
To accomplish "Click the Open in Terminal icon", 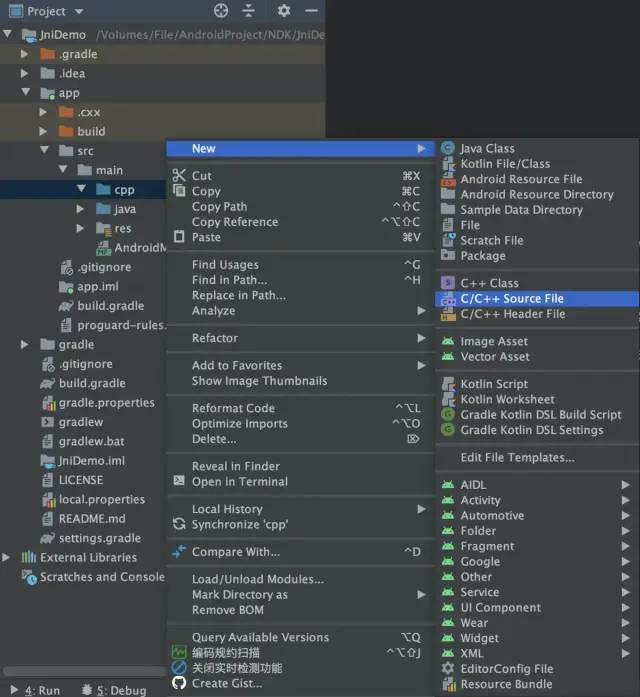I will click(179, 482).
